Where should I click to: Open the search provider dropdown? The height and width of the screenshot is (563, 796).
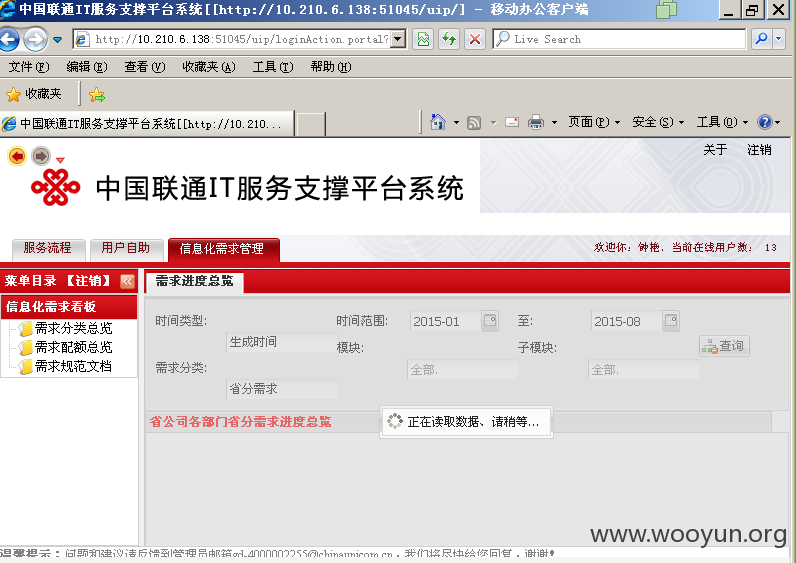pos(779,39)
